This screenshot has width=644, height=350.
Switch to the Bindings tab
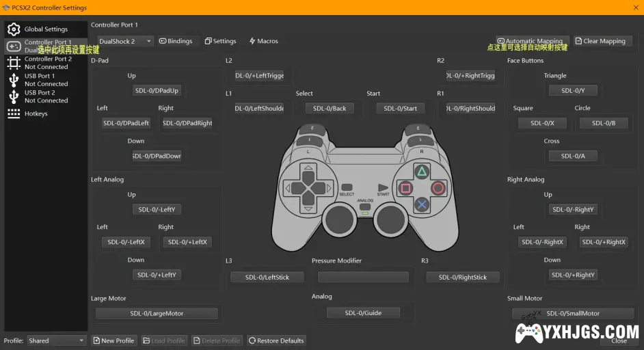pos(177,41)
